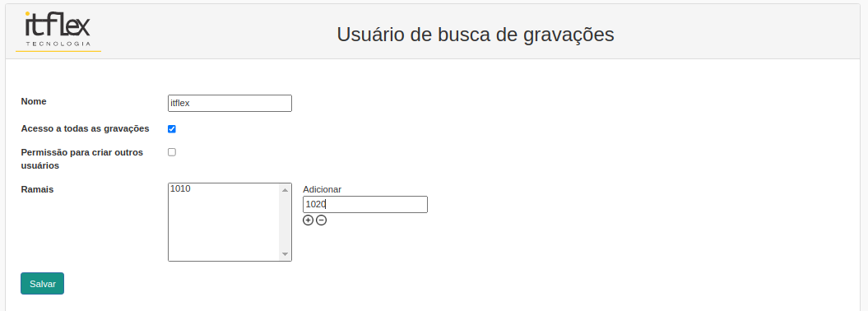Enable Permissão para criar outros usuários checkbox
This screenshot has width=868, height=311.
click(172, 152)
